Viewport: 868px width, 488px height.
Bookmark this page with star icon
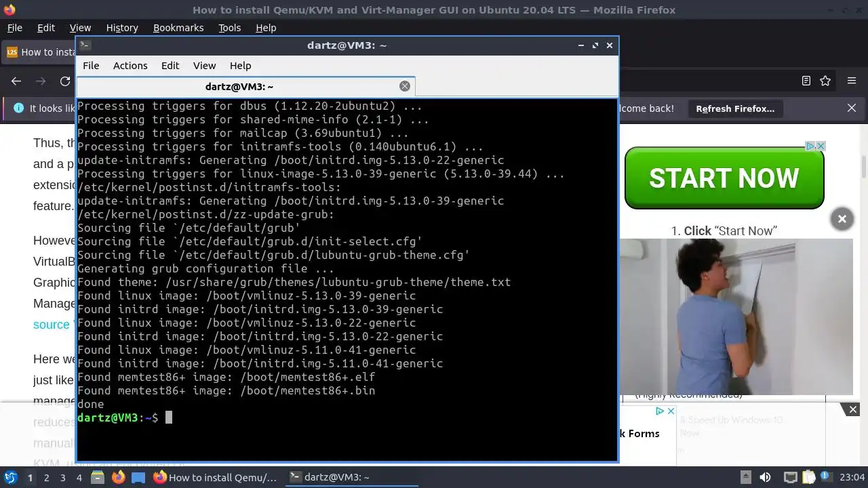pos(825,81)
